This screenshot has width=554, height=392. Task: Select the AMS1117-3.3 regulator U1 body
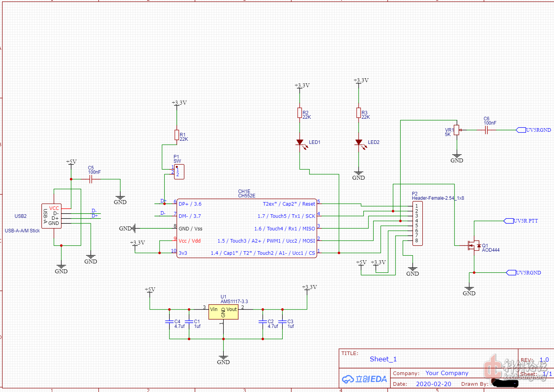pyautogui.click(x=223, y=312)
